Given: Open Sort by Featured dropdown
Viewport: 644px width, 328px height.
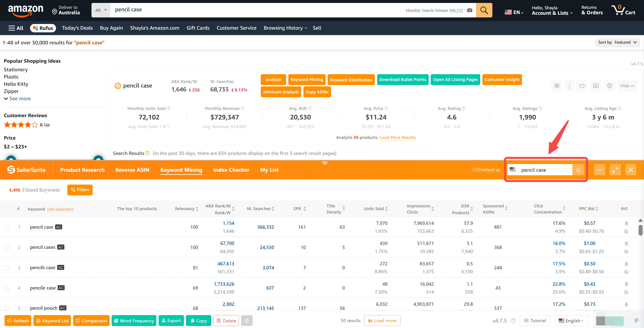Looking at the screenshot, I should click(617, 42).
